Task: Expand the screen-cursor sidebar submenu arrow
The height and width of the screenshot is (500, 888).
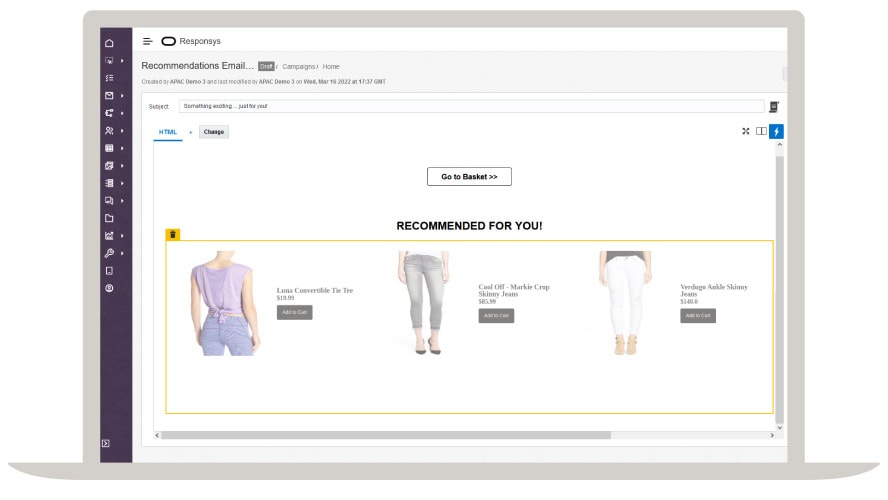Action: tap(122, 61)
